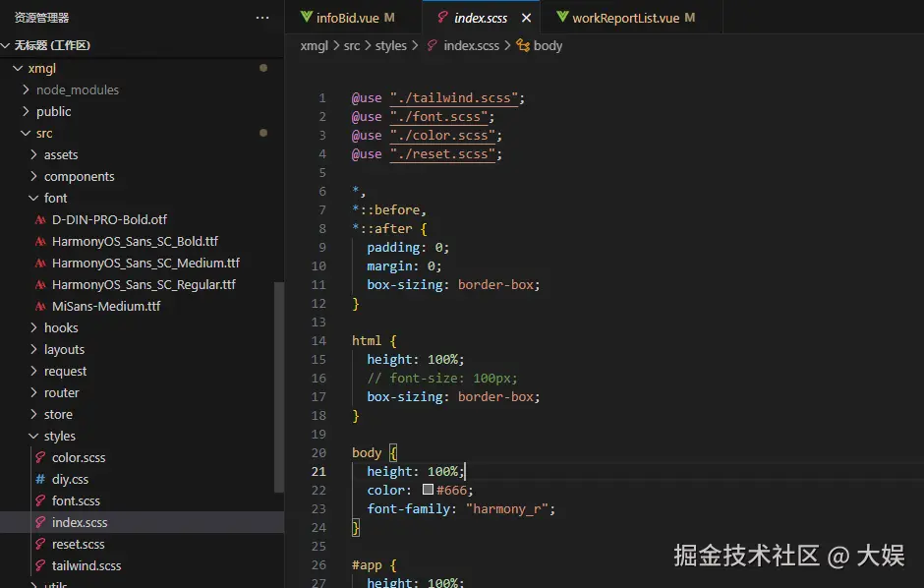Click line number 14 in the gutter
The height and width of the screenshot is (588, 924).
pos(318,340)
